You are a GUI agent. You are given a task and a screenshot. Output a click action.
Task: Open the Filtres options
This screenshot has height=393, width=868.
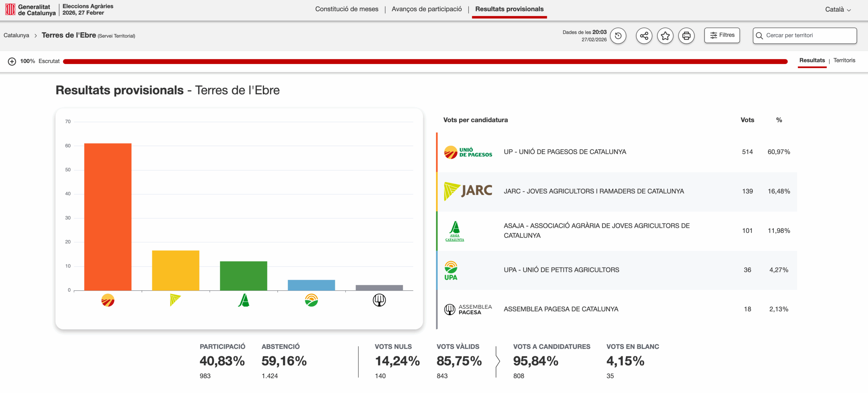point(722,35)
